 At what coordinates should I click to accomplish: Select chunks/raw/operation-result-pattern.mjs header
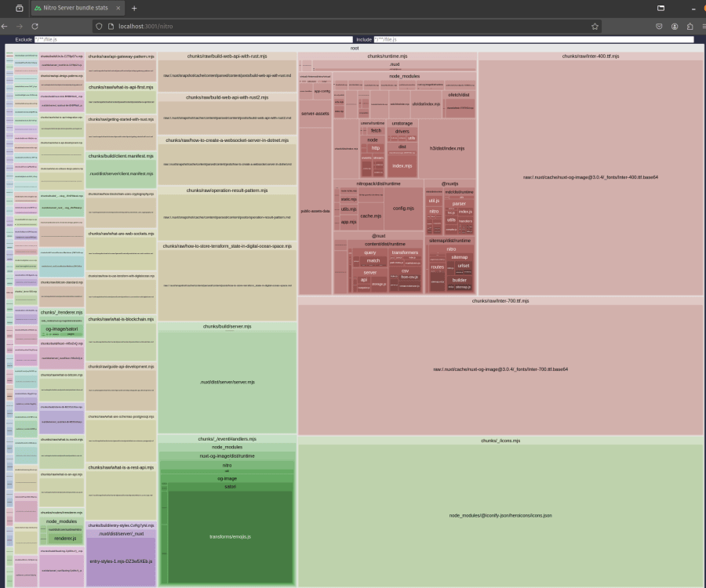227,191
